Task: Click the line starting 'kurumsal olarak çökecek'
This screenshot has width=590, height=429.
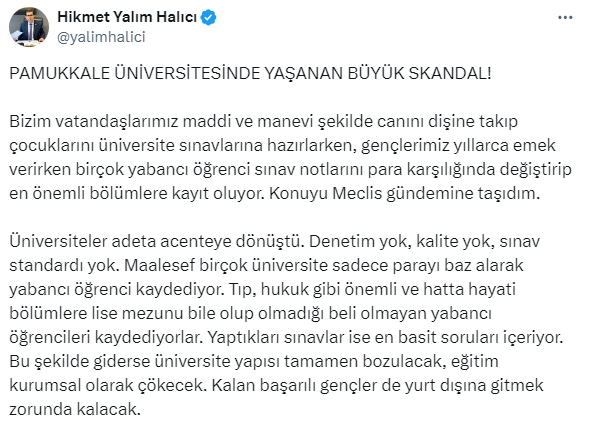Action: (x=276, y=386)
